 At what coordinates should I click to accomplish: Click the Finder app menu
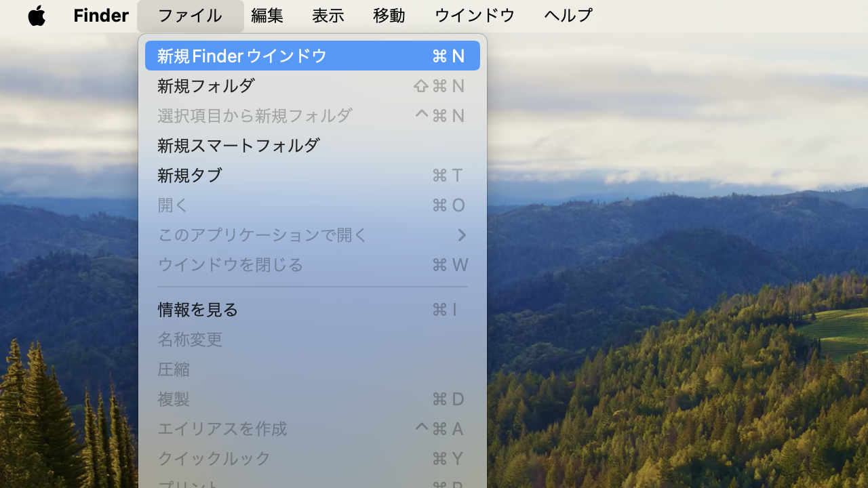click(x=101, y=15)
